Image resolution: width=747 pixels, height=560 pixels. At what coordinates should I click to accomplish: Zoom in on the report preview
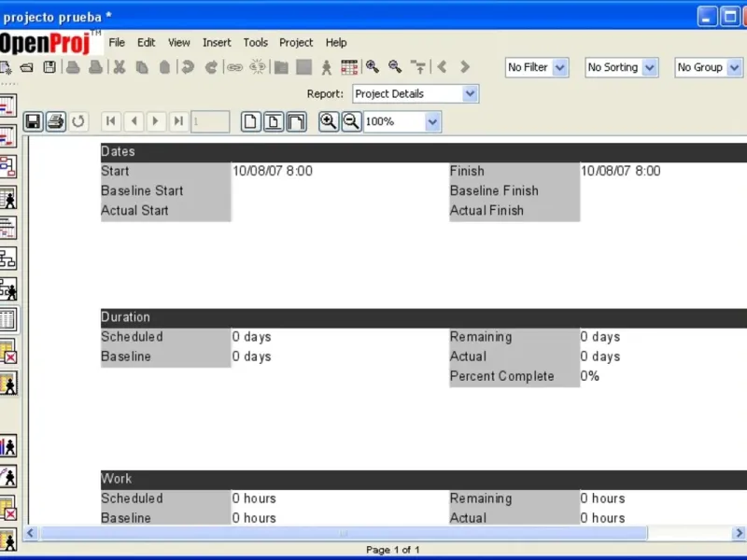click(x=329, y=121)
